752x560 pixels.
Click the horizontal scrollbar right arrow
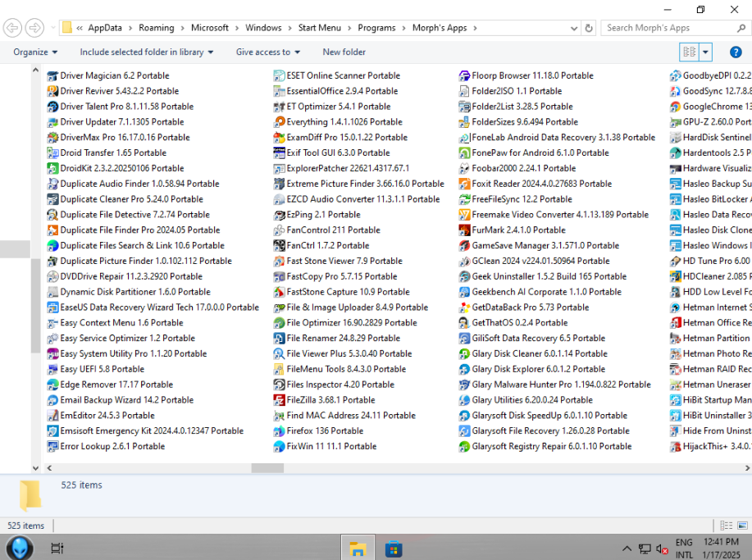(747, 468)
